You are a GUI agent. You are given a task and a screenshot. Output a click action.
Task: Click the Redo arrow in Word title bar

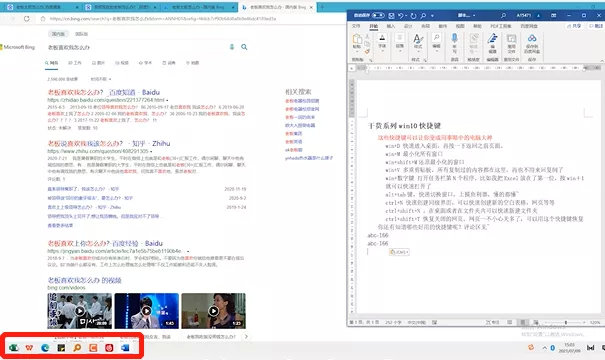(413, 15)
